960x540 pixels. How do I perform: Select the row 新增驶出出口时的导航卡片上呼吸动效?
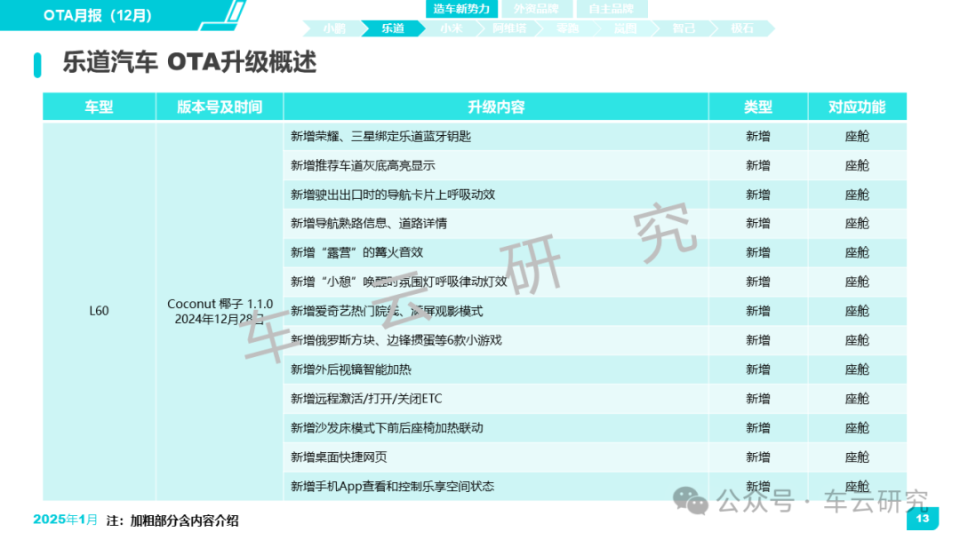point(496,195)
